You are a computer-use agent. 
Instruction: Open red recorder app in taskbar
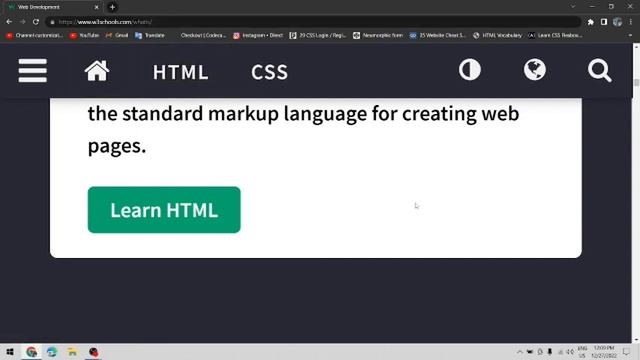pos(93,352)
